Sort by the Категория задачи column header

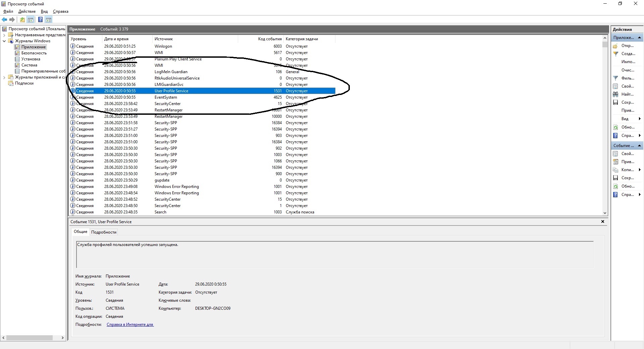[310, 39]
